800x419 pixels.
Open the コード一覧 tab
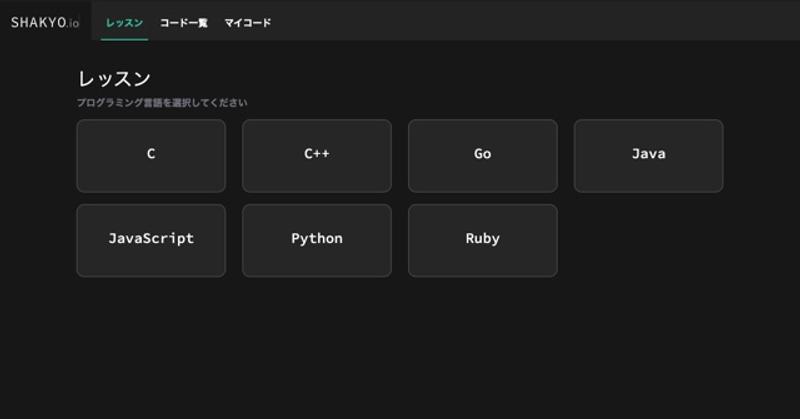click(184, 22)
